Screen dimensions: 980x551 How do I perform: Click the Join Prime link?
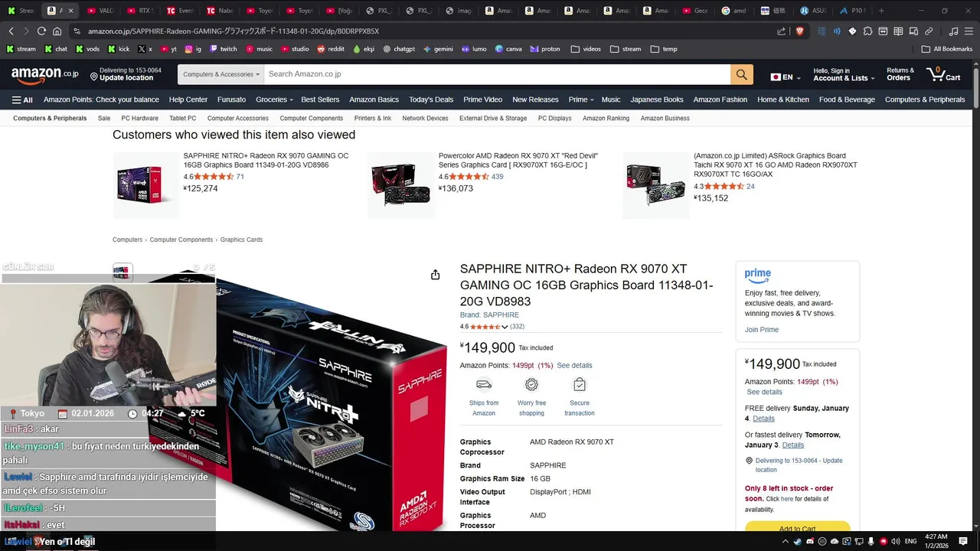coord(762,330)
